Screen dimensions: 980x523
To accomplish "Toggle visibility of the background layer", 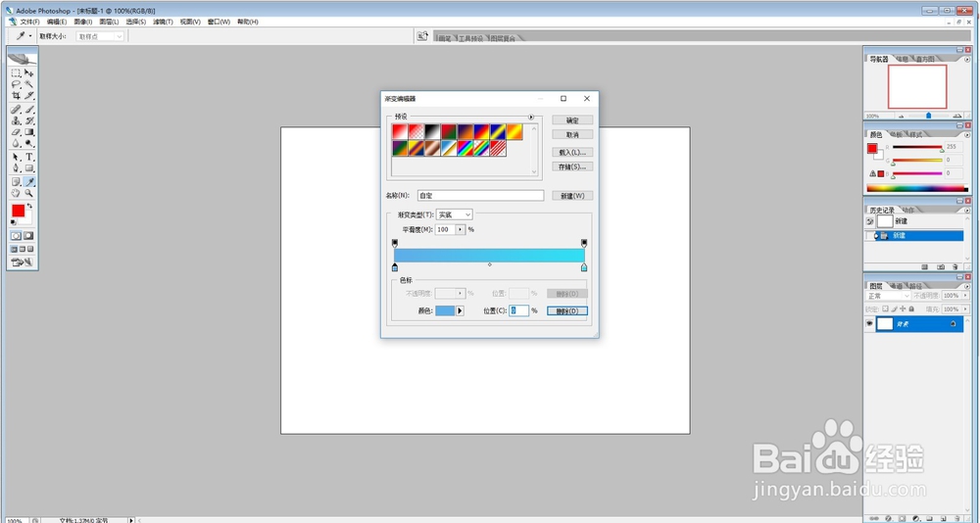I will [868, 323].
